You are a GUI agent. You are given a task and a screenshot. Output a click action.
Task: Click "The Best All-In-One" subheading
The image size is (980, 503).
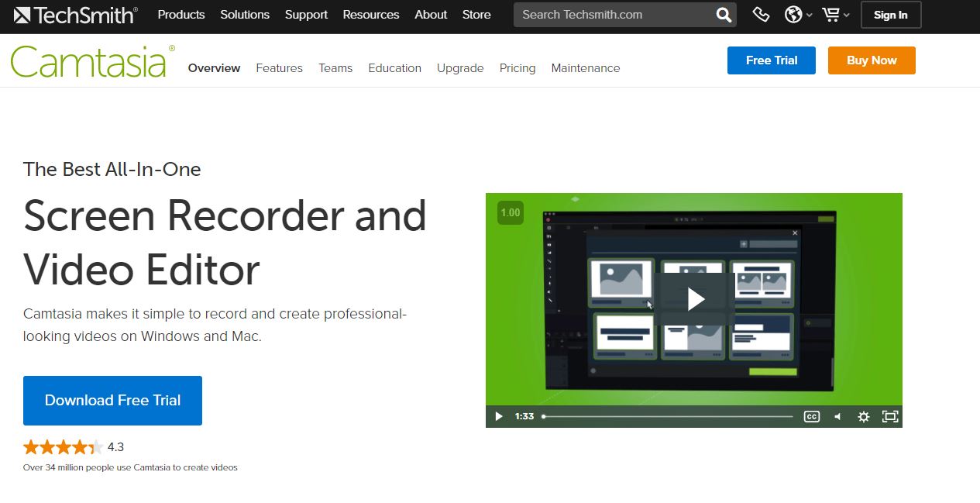pos(112,170)
